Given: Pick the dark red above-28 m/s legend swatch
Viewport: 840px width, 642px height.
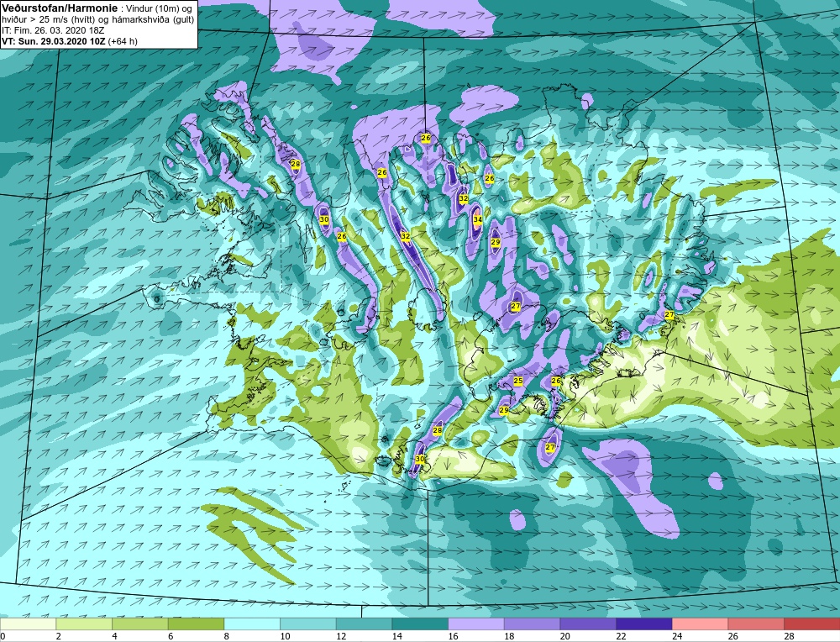Looking at the screenshot, I should (x=811, y=624).
